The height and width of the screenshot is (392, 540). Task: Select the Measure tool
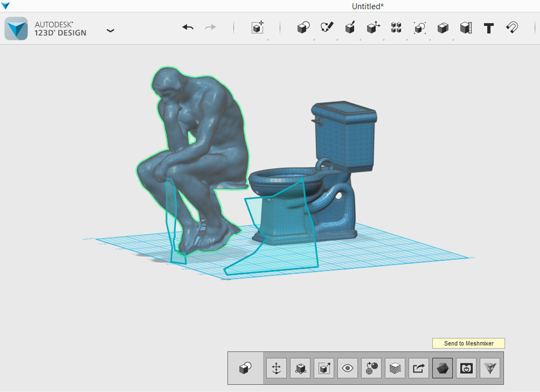(x=466, y=28)
